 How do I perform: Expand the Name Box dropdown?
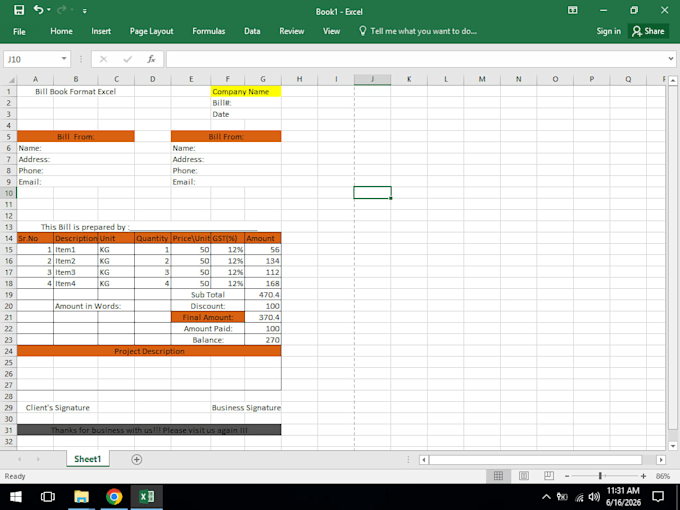click(64, 59)
